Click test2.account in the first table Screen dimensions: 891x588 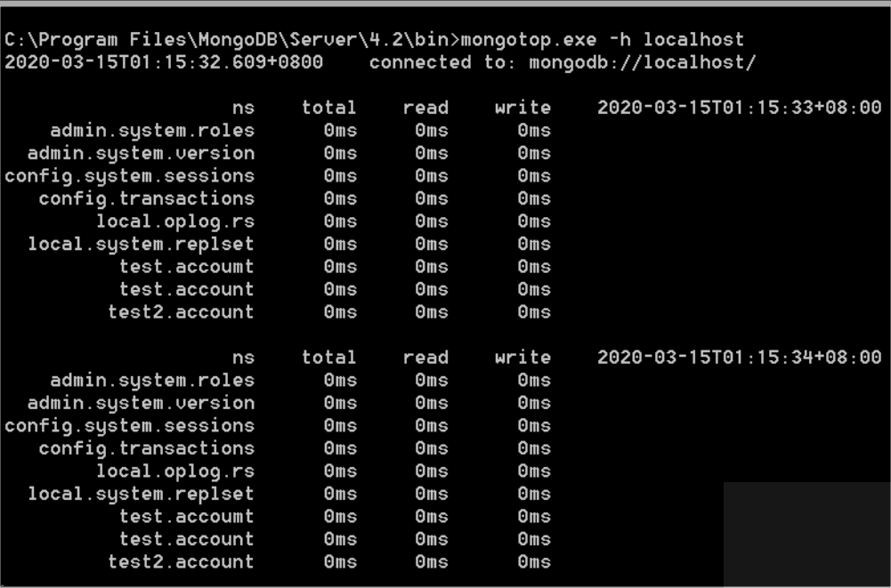coord(181,312)
